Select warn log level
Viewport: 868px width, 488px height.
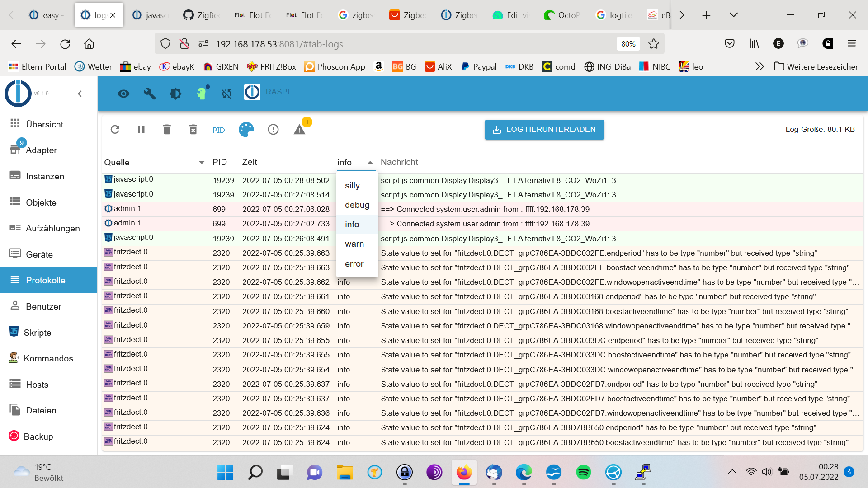coord(357,244)
